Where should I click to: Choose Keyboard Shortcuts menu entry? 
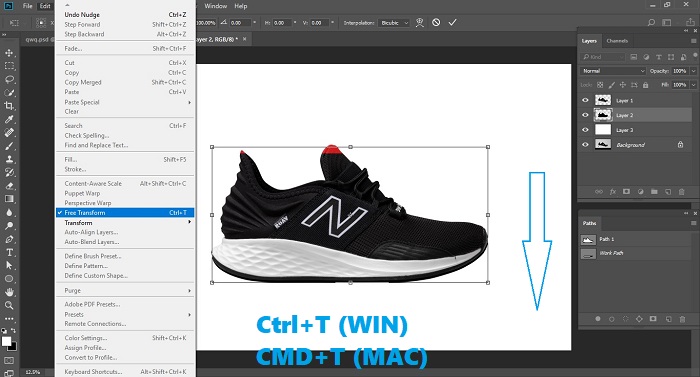pyautogui.click(x=125, y=372)
